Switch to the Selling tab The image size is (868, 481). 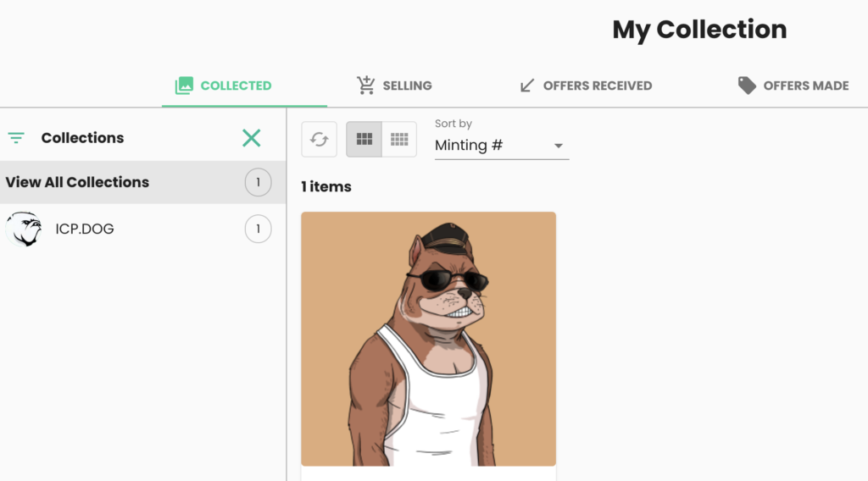pyautogui.click(x=394, y=86)
